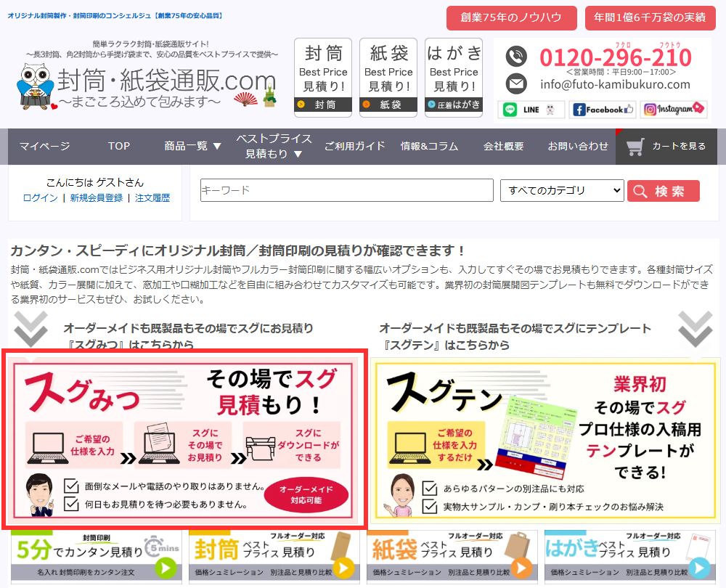Open the スグテン template banner
The width and height of the screenshot is (726, 588).
point(545,439)
